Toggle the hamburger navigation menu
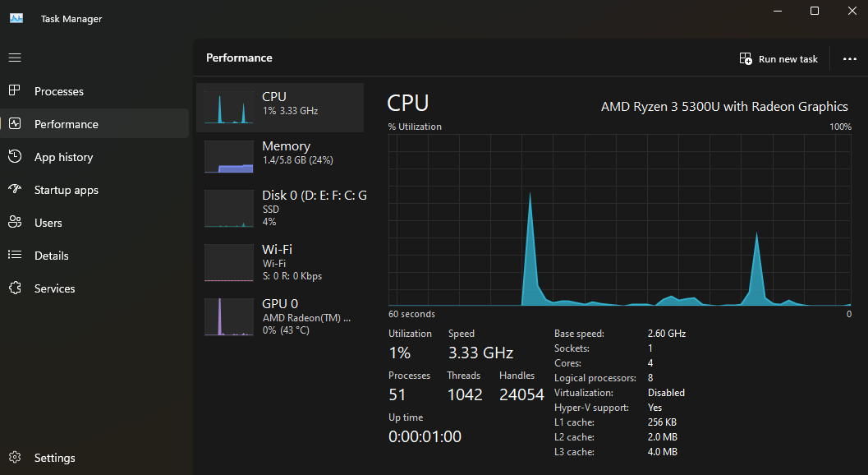The height and width of the screenshot is (475, 868). click(x=15, y=58)
